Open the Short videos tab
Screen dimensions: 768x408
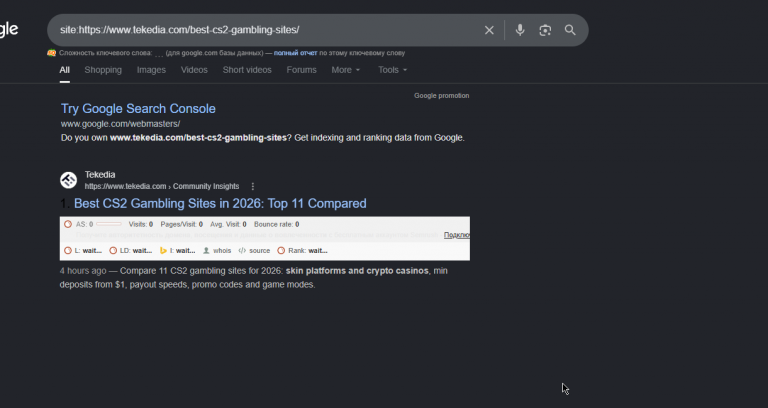tap(247, 70)
